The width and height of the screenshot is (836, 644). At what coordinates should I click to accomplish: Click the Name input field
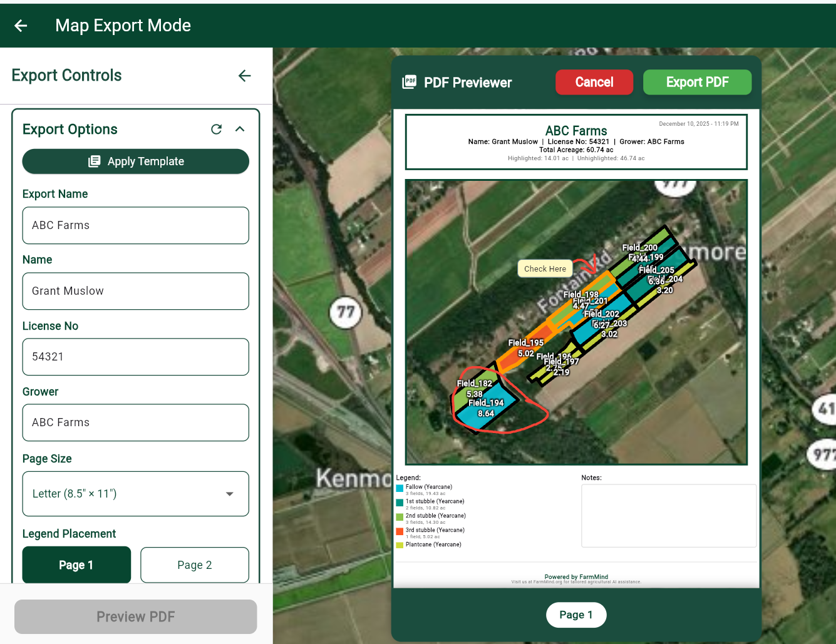click(x=136, y=291)
